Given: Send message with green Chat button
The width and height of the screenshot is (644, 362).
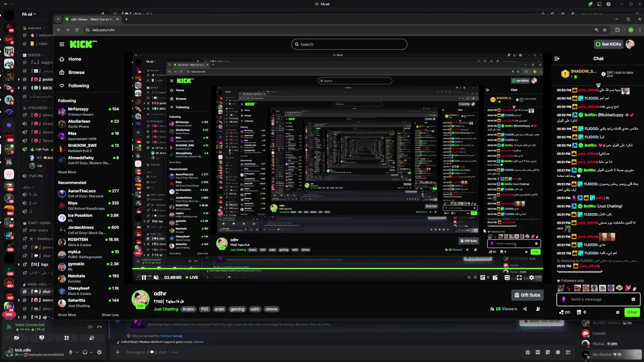Looking at the screenshot, I should coord(632,312).
